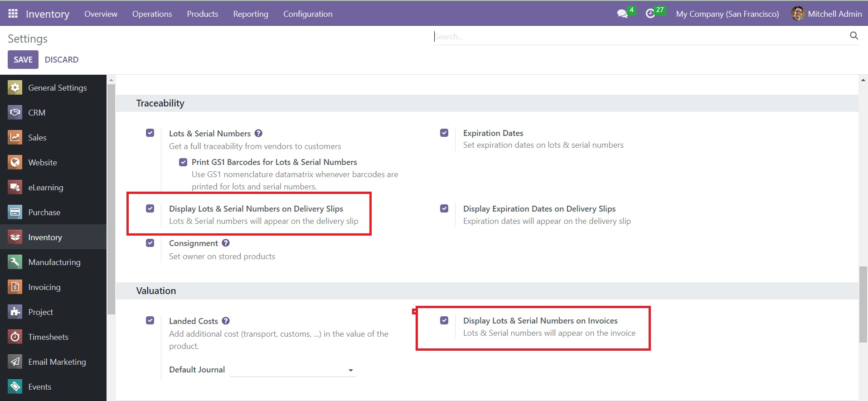Click the Valuation section heading
Image resolution: width=868 pixels, height=401 pixels.
156,291
